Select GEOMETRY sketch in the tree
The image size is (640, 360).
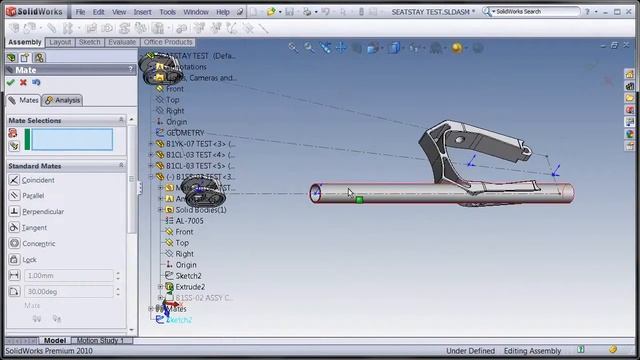tap(185, 133)
